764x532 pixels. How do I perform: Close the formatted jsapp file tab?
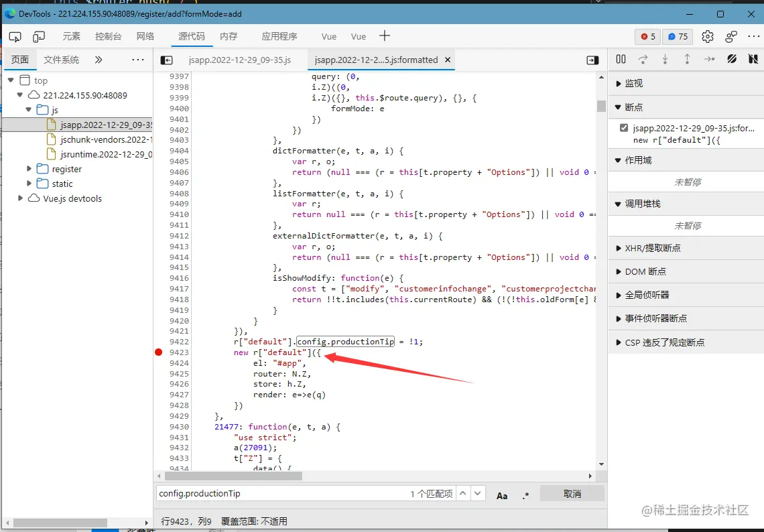(x=447, y=60)
